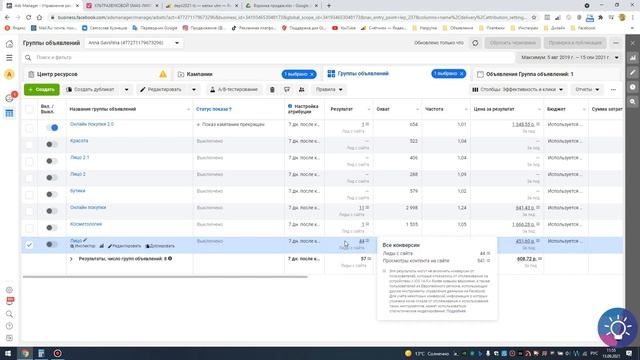The width and height of the screenshot is (640, 360).
Task: Open the Отчеты dropdown
Action: pyautogui.click(x=587, y=89)
